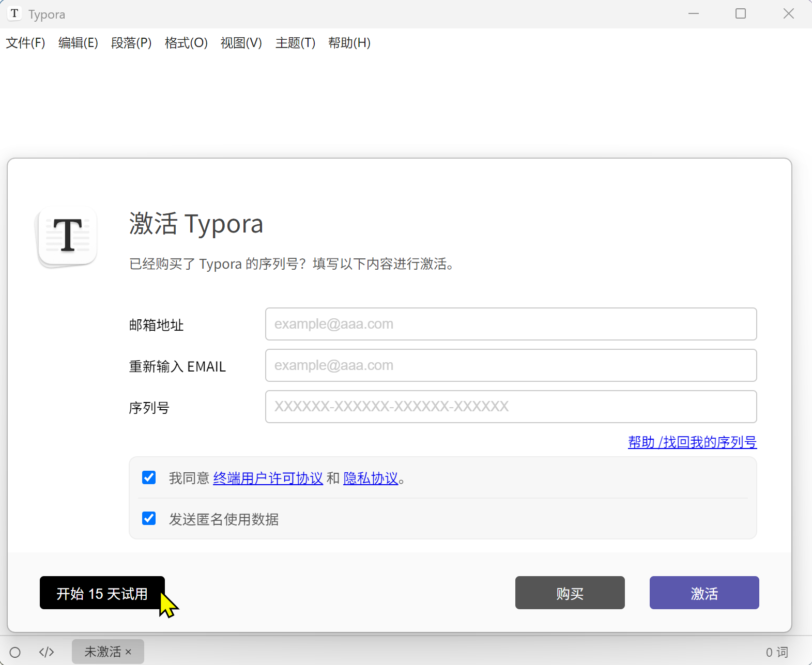Expand the 段落(P) menu
Image resolution: width=812 pixels, height=665 pixels.
[x=131, y=43]
